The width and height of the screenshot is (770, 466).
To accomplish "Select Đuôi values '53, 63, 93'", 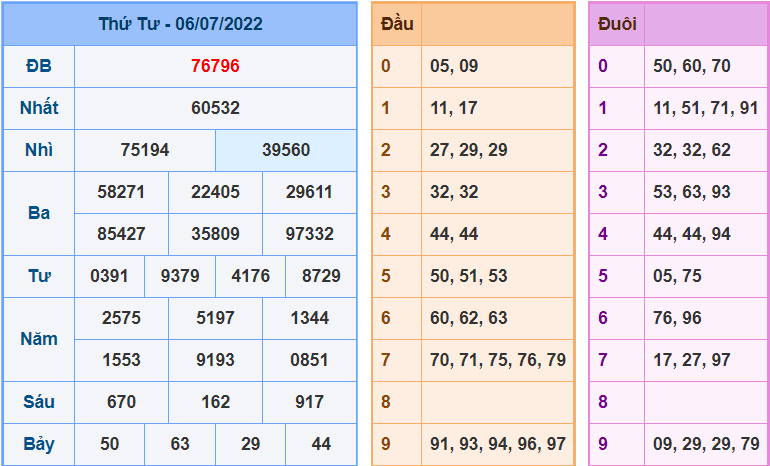I will [691, 192].
